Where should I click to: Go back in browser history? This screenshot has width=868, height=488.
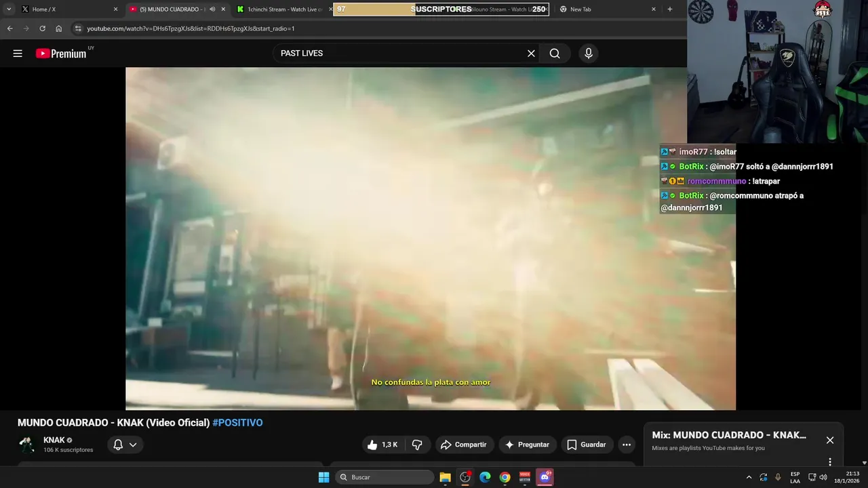click(9, 28)
